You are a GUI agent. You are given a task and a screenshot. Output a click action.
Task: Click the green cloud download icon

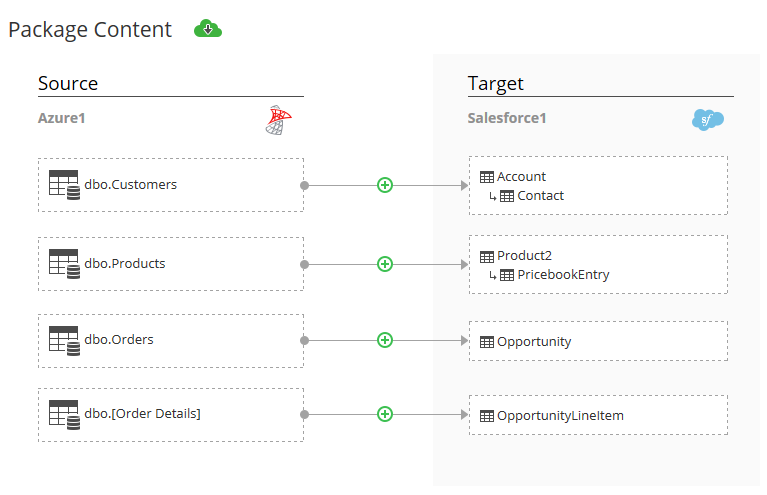208,29
